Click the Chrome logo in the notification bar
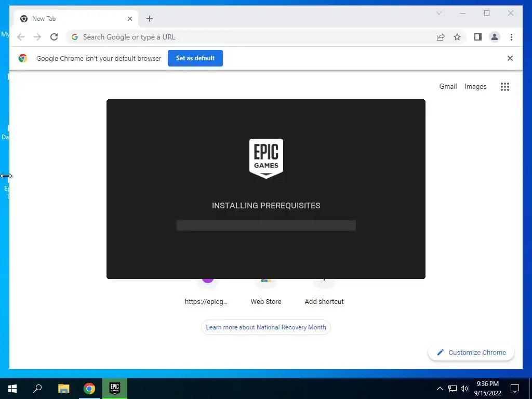Image resolution: width=532 pixels, height=399 pixels. pyautogui.click(x=23, y=58)
